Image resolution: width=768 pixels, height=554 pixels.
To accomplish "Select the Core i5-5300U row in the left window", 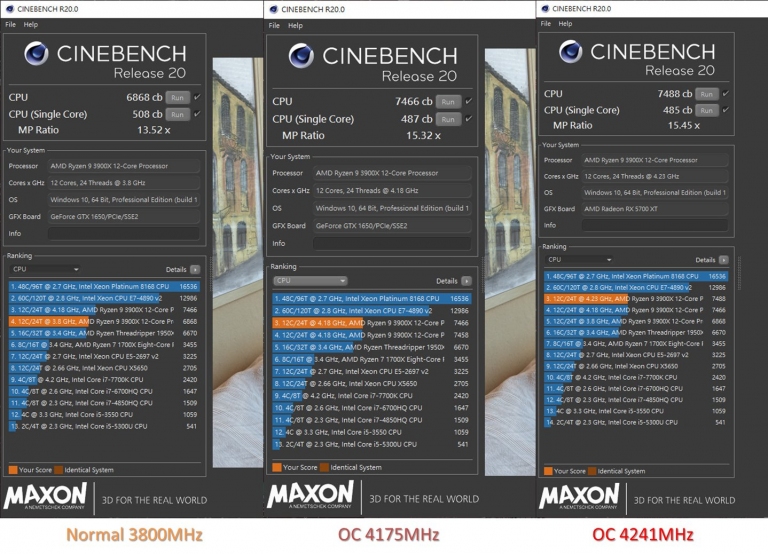I will 104,426.
